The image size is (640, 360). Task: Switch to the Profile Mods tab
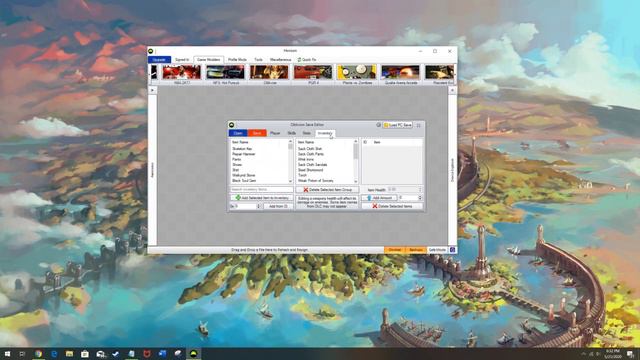(237, 60)
